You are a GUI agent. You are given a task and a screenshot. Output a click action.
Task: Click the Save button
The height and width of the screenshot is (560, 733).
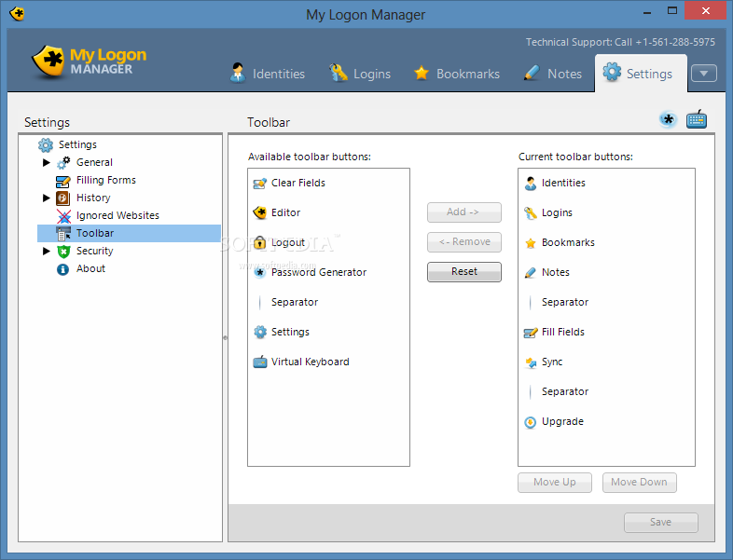click(x=660, y=523)
